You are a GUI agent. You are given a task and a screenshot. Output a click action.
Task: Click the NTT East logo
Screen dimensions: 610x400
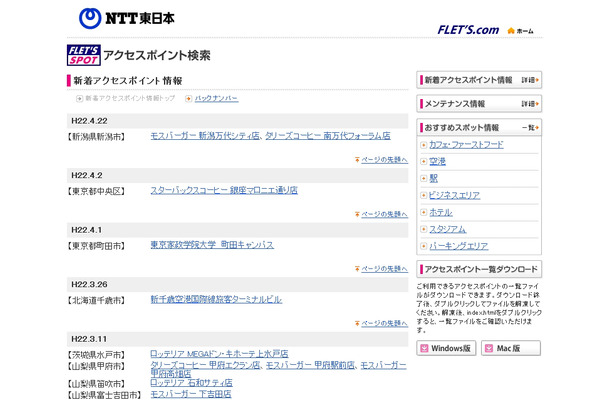126,18
